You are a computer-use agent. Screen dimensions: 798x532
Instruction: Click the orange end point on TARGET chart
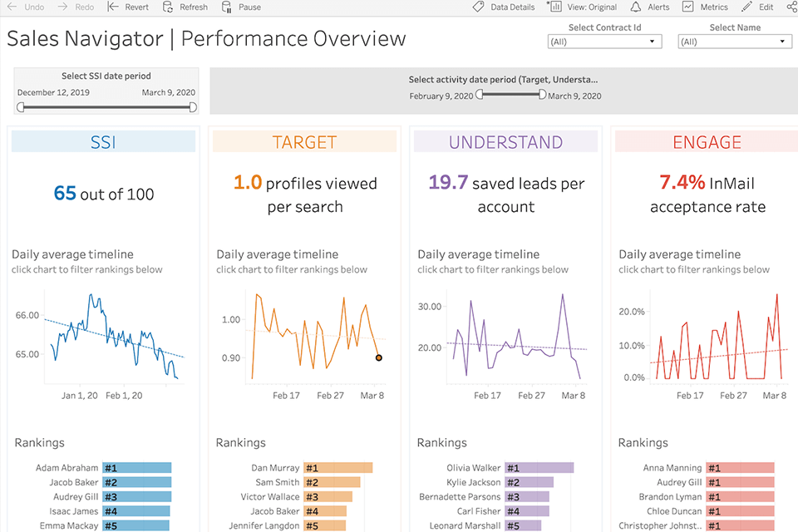pyautogui.click(x=379, y=358)
